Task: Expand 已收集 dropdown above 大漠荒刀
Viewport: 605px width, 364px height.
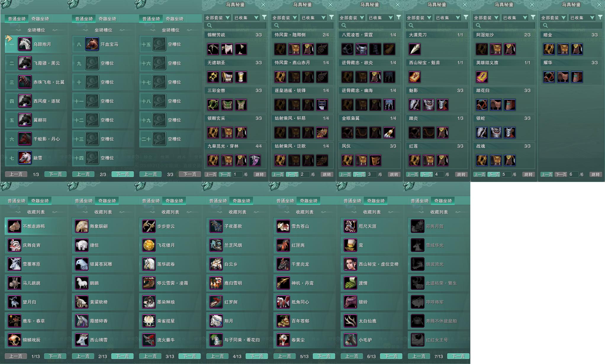Action: 448,18
